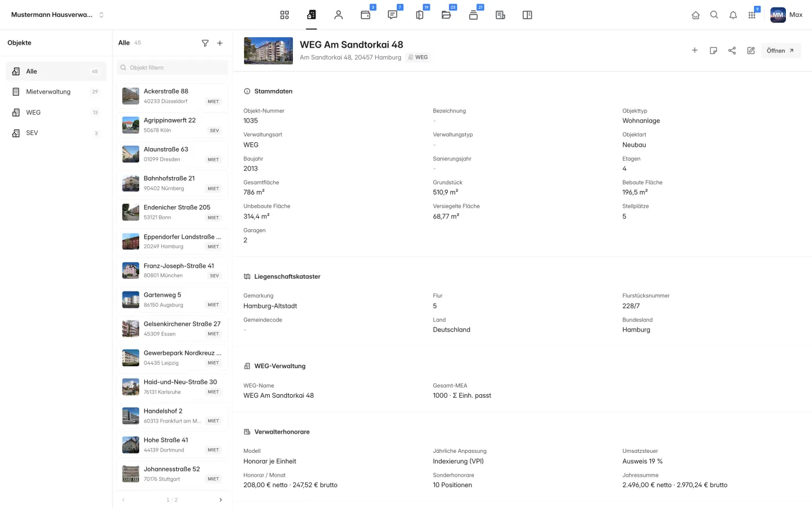
Task: Click the Indexierung (VPI) value
Action: coord(458,462)
